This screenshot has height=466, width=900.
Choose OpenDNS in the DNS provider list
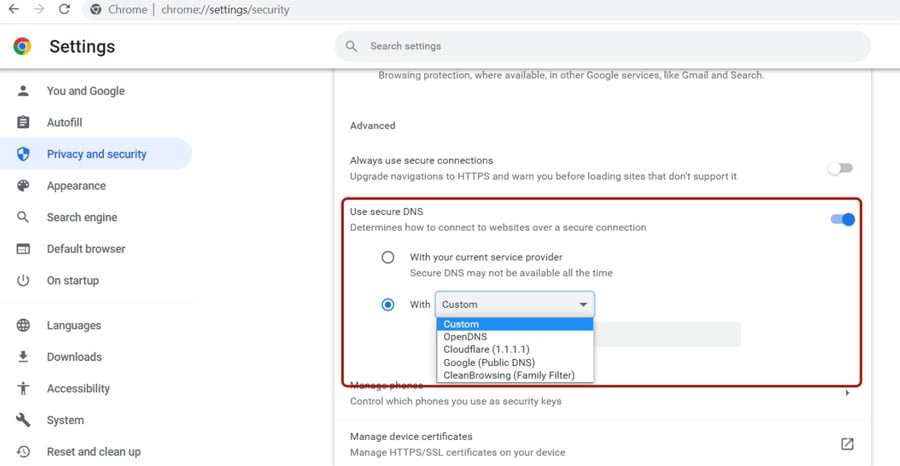(515, 337)
